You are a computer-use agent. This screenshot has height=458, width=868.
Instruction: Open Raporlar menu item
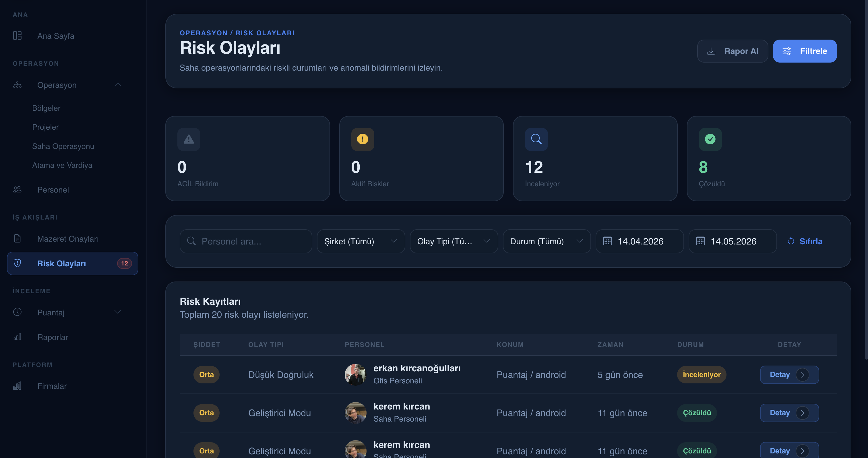click(53, 337)
